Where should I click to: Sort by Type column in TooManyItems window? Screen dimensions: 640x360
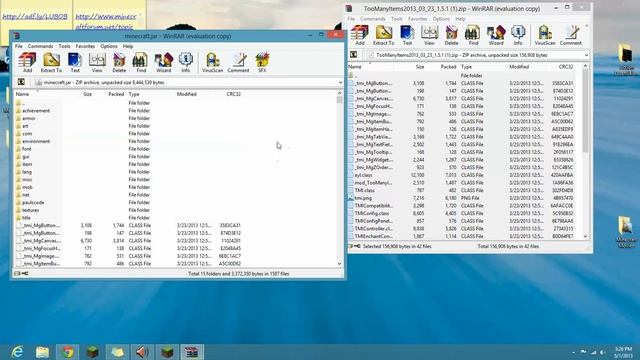466,67
